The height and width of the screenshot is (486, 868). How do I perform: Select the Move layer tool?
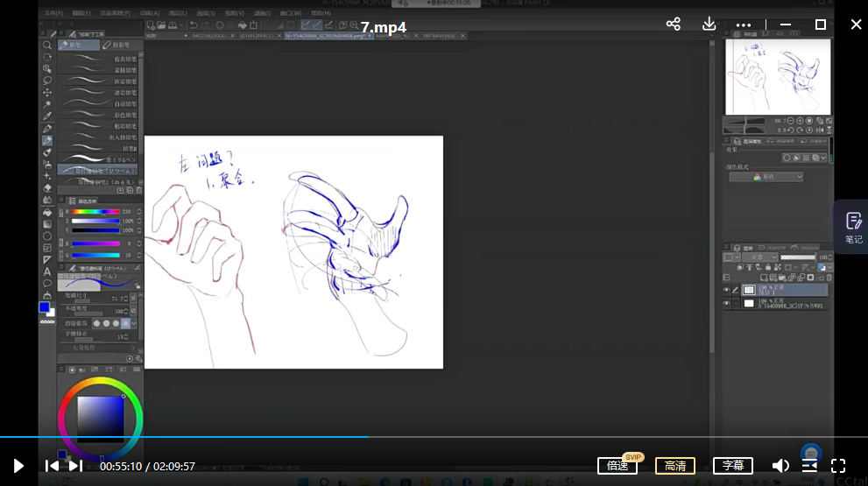[x=47, y=93]
